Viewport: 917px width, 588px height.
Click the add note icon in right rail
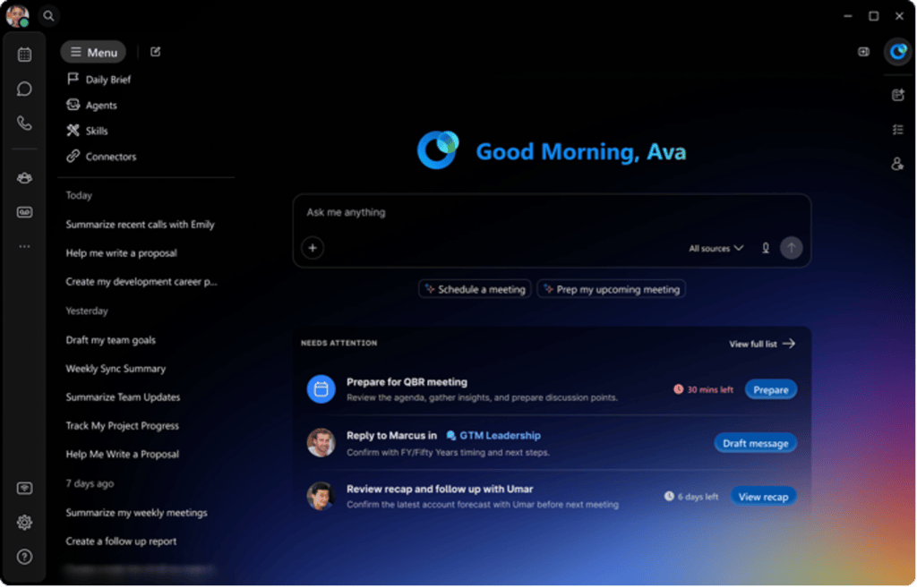pyautogui.click(x=897, y=95)
